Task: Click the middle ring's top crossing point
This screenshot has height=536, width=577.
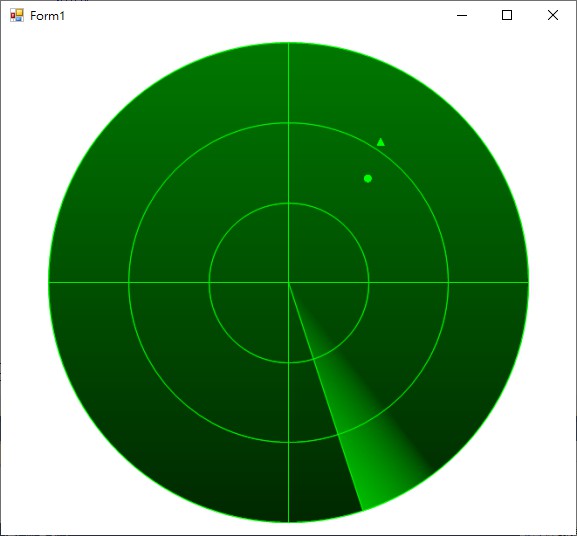Action: coord(289,123)
